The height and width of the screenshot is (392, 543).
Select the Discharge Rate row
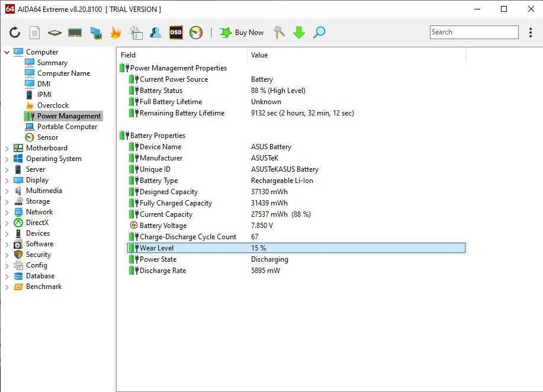297,271
